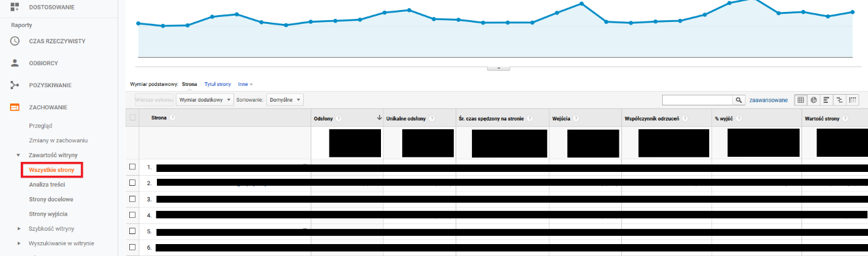
Task: Sort table by Unikalne odsłony column
Action: pyautogui.click(x=407, y=118)
